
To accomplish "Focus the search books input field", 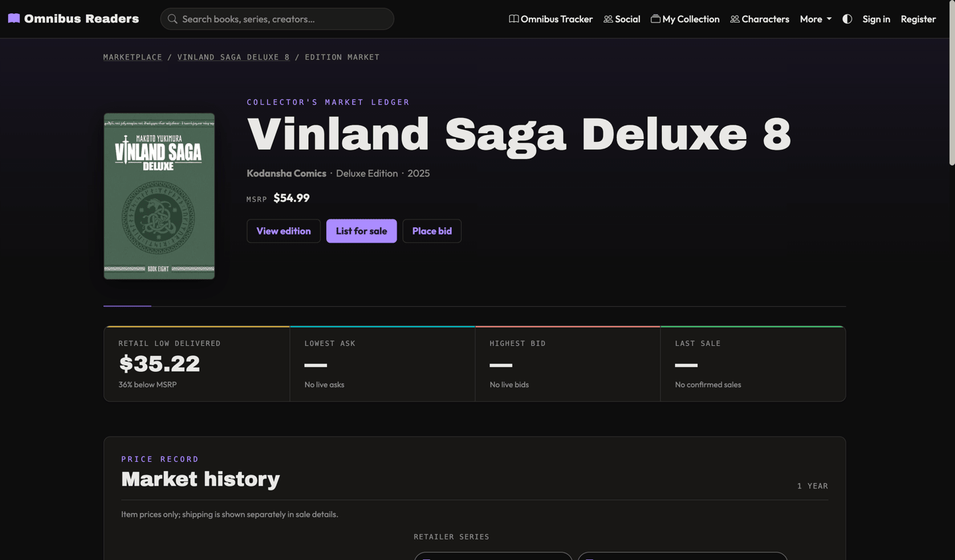I will pyautogui.click(x=277, y=19).
